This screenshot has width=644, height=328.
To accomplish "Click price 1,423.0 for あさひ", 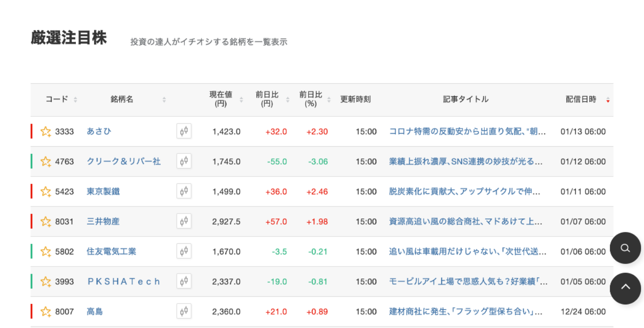I will coord(226,131).
